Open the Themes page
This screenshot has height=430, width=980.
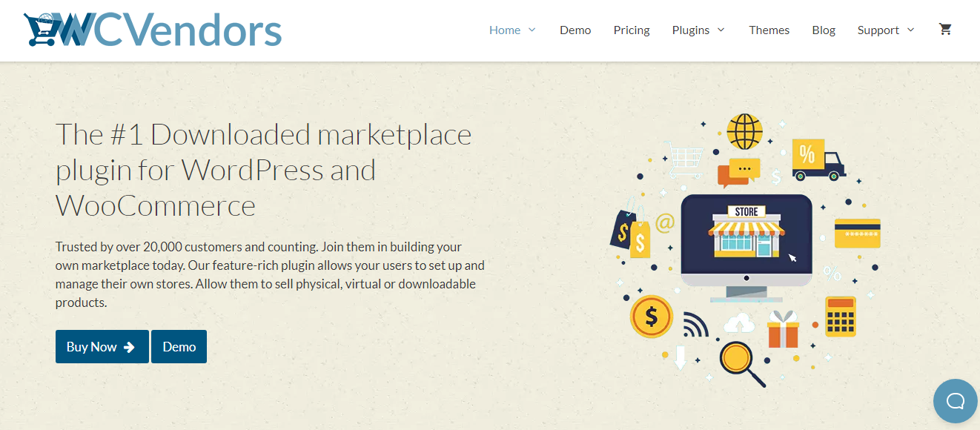point(769,30)
